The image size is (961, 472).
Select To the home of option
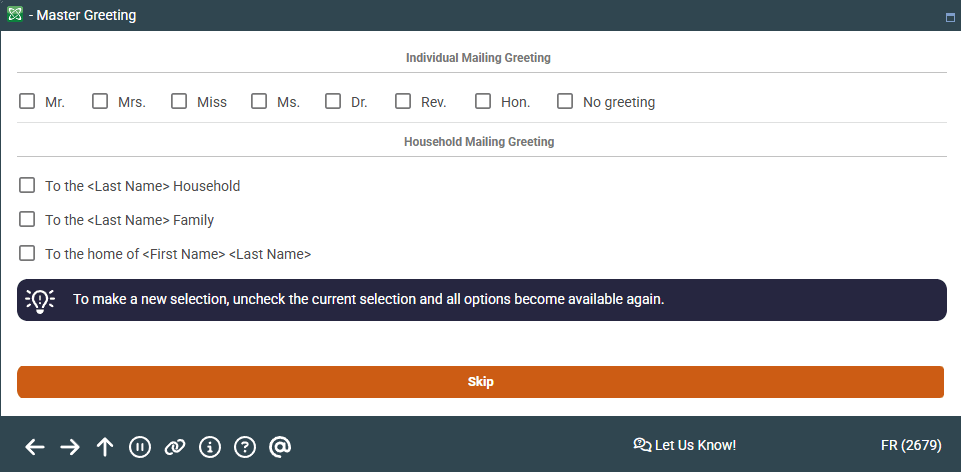27,253
